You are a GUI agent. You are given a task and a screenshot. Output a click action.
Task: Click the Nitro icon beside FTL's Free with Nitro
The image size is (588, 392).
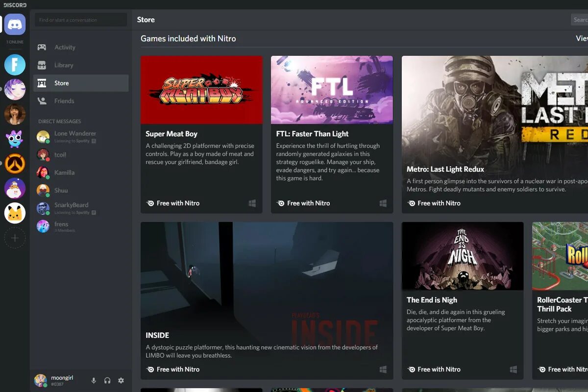point(280,203)
